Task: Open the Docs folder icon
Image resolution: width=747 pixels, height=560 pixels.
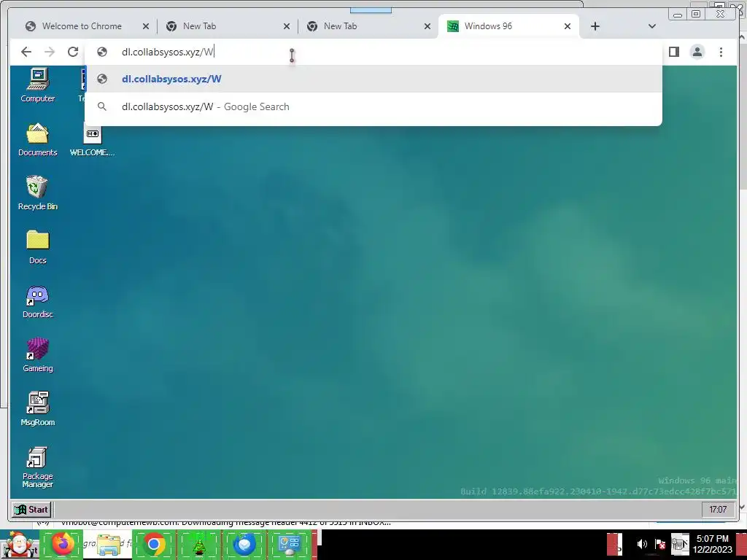Action: 38,247
